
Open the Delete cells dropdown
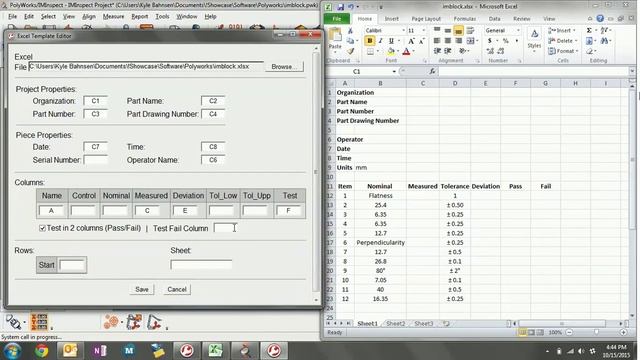(576, 41)
